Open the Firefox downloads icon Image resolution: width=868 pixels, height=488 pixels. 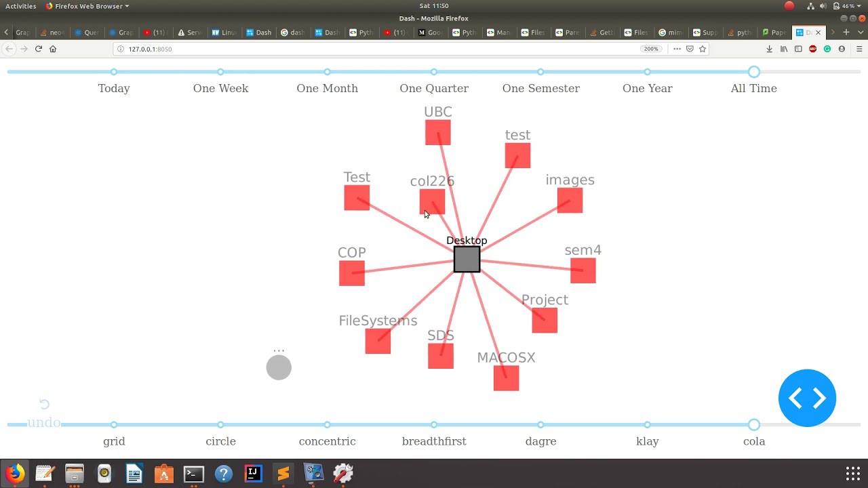point(769,49)
